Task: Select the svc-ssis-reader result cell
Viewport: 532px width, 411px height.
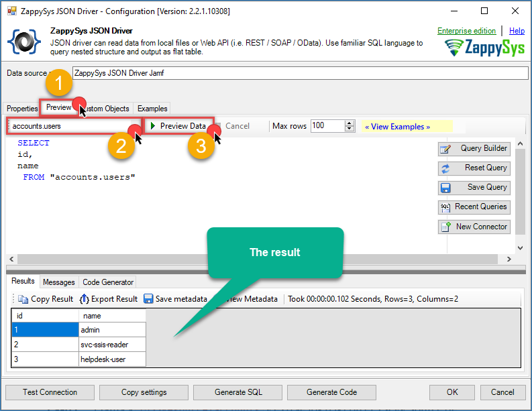Action: coord(111,345)
